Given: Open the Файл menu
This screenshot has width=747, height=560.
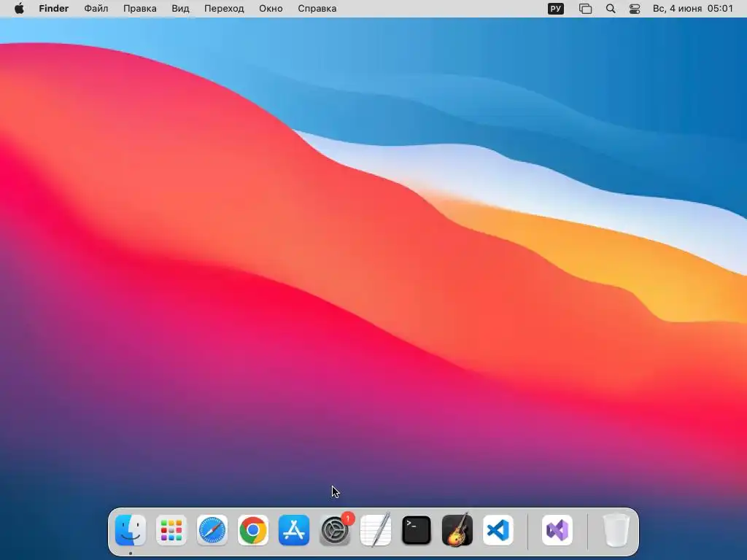Looking at the screenshot, I should coord(96,9).
